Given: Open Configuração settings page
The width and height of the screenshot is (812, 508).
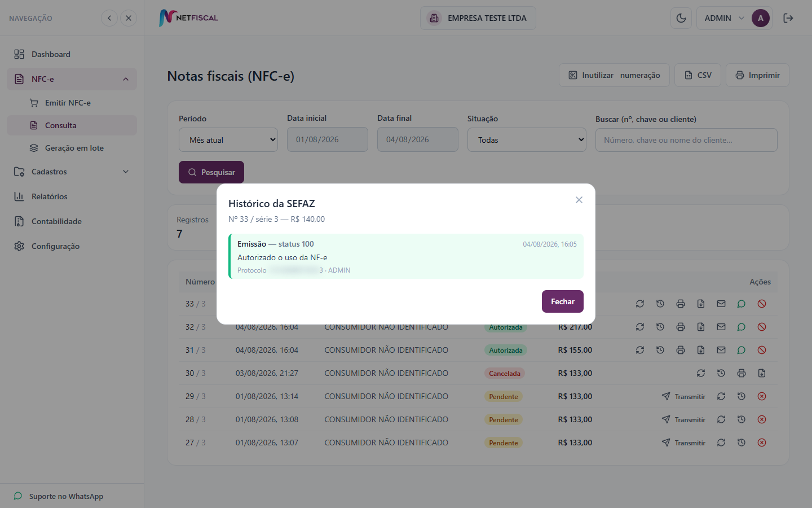Looking at the screenshot, I should point(72,246).
